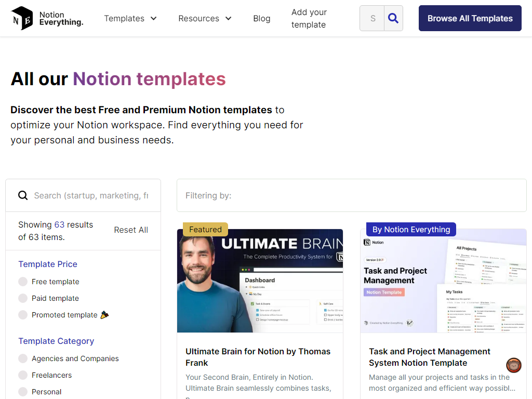Image resolution: width=532 pixels, height=399 pixels.
Task: Open the Add your template link
Action: [x=309, y=18]
